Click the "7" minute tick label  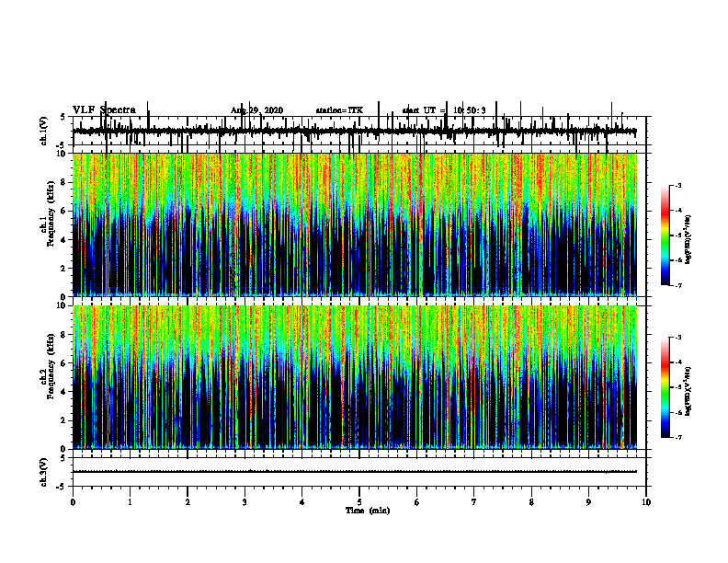(474, 502)
